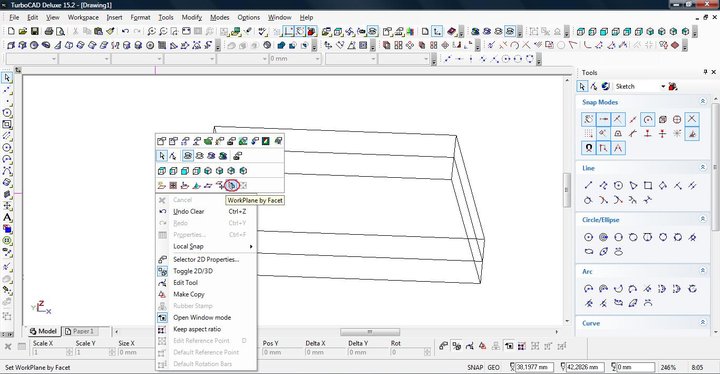
Task: Pick the Text tool in left toolbar
Action: (x=7, y=217)
